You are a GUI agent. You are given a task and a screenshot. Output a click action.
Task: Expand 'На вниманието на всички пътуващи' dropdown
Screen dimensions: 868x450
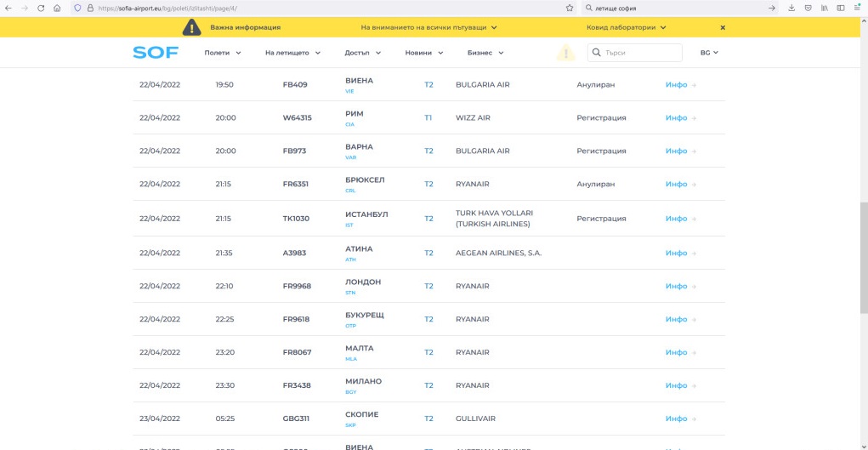(x=429, y=27)
